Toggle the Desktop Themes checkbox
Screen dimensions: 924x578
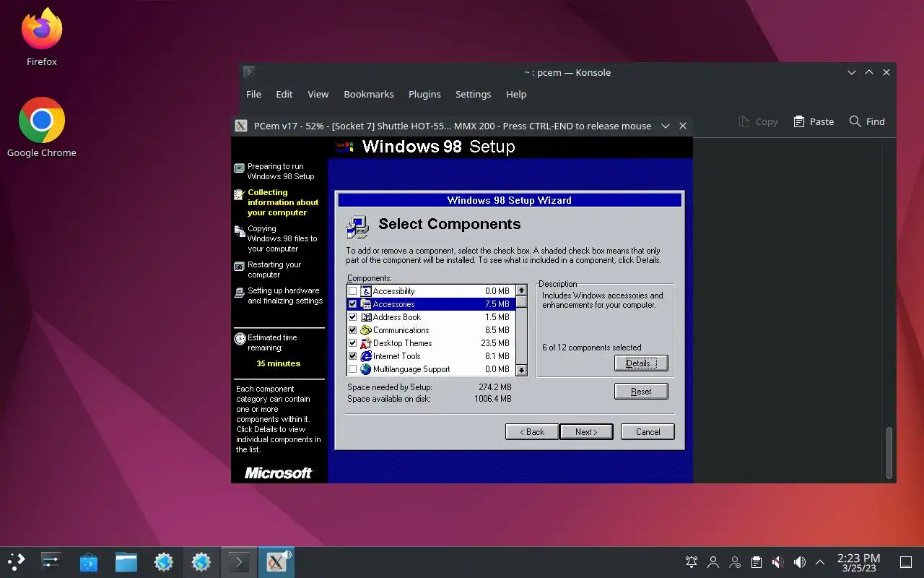click(352, 343)
